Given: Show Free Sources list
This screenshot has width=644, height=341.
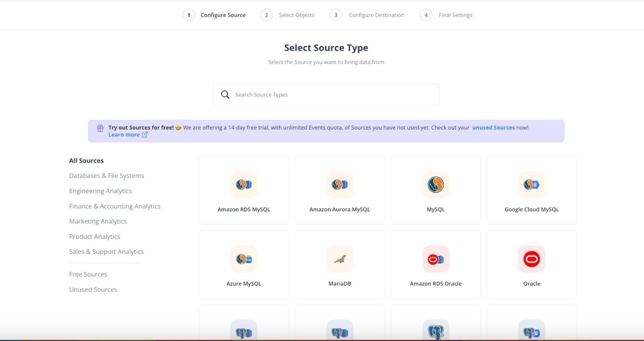Looking at the screenshot, I should (88, 274).
